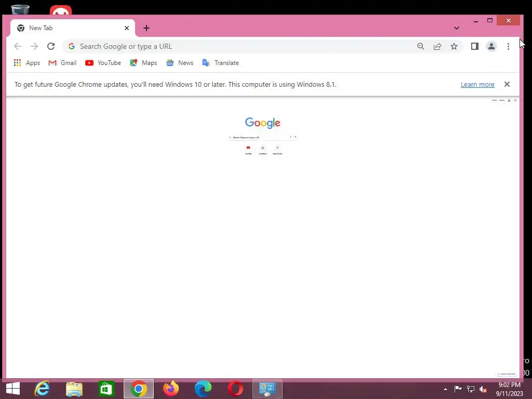Reload the current page
This screenshot has height=399, width=532.
pyautogui.click(x=51, y=46)
